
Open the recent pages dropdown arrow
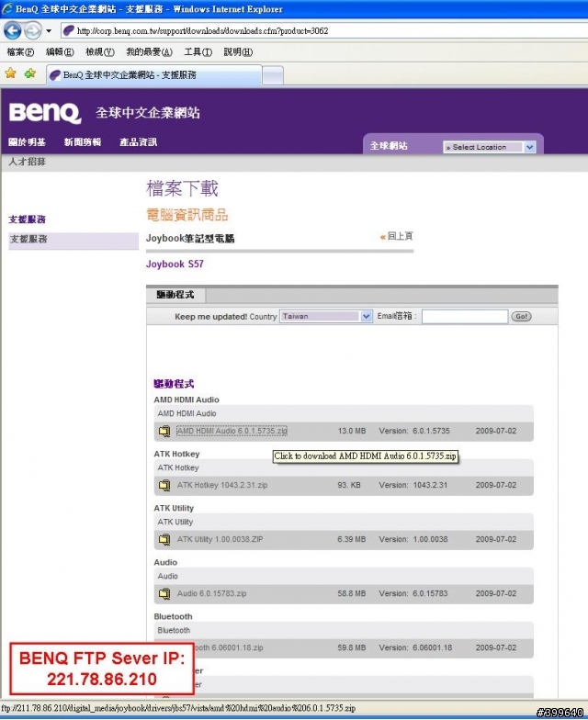49,31
